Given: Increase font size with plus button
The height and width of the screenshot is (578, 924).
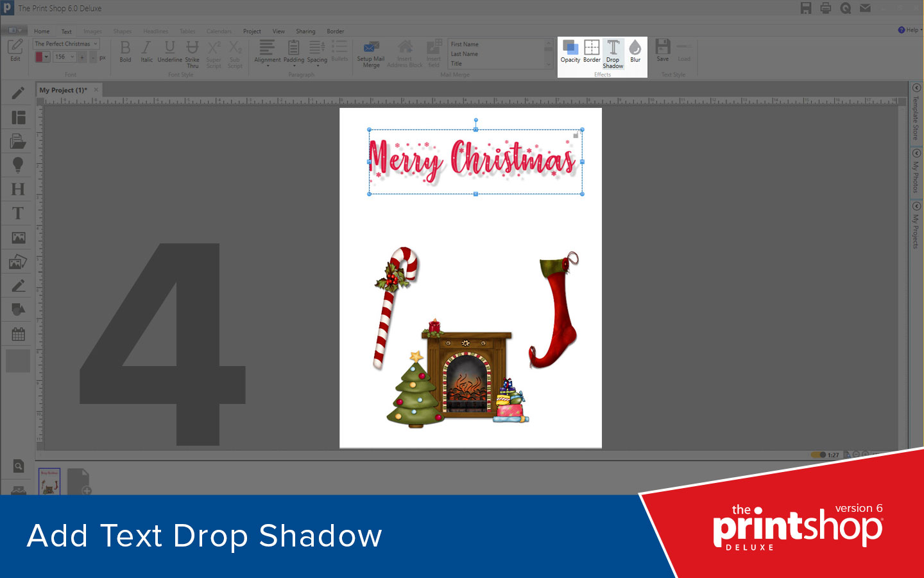Looking at the screenshot, I should [x=82, y=57].
